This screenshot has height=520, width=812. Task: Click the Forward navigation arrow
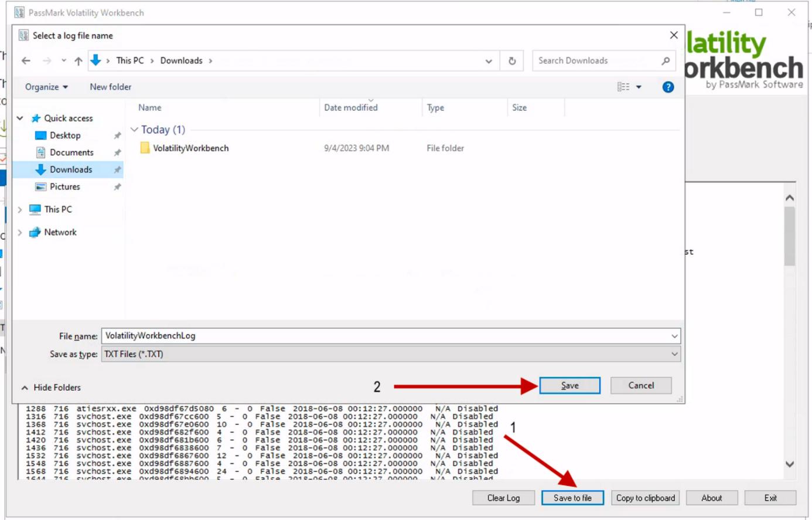click(47, 60)
